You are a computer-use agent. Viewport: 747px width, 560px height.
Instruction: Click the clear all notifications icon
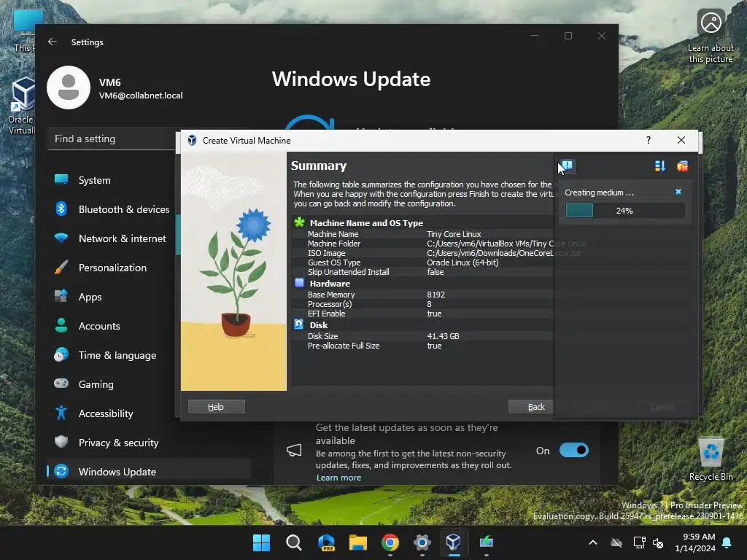pos(682,166)
